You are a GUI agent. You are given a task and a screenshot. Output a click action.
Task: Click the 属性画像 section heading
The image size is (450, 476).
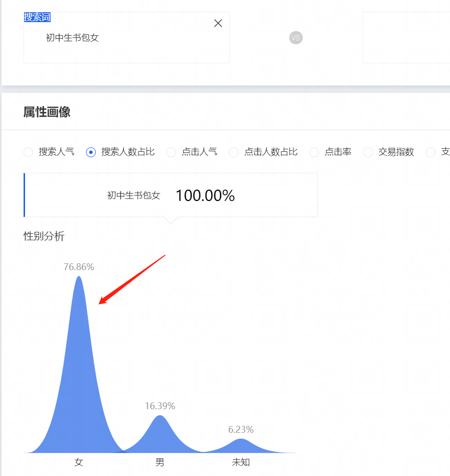pos(47,112)
